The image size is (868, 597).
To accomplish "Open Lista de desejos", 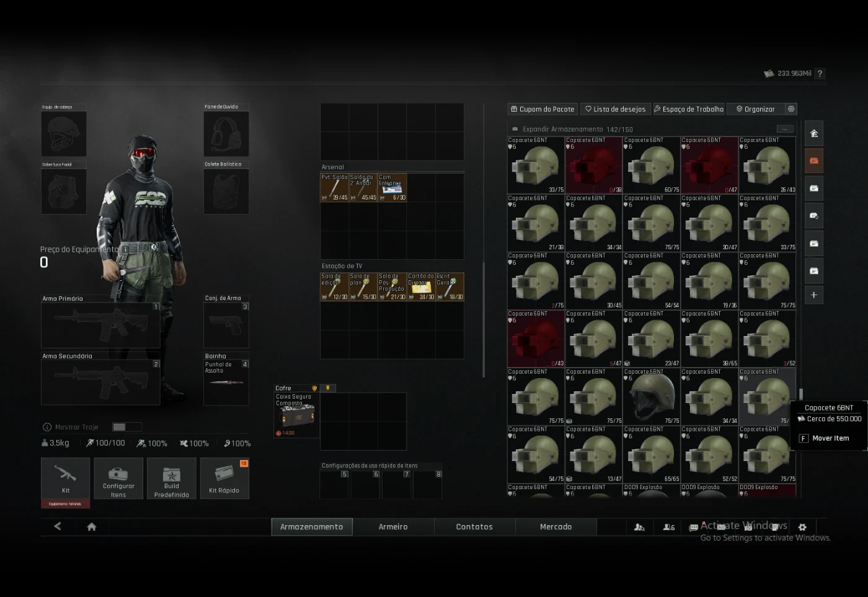I will [615, 109].
